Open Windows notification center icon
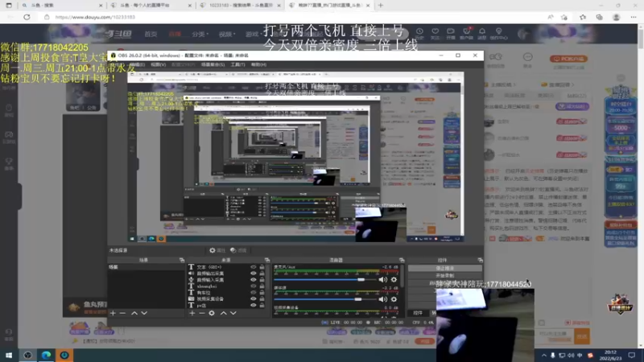Screen dimensions: 644x362 pos(632,355)
